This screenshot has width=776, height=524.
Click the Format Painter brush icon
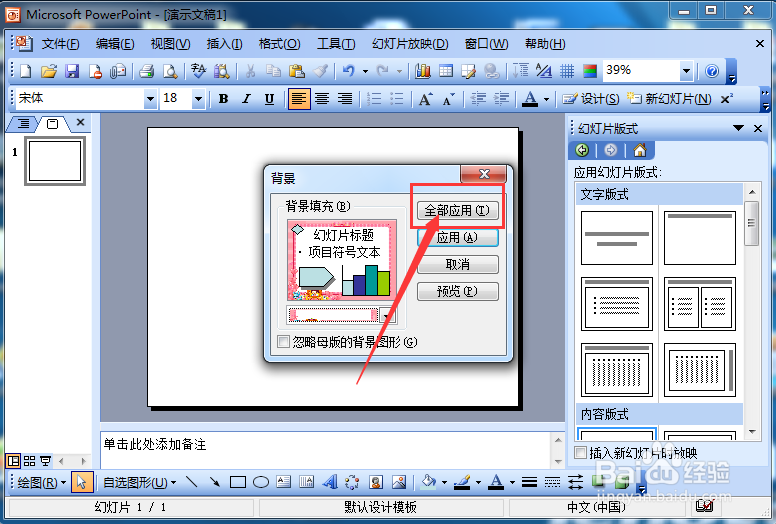click(x=320, y=72)
